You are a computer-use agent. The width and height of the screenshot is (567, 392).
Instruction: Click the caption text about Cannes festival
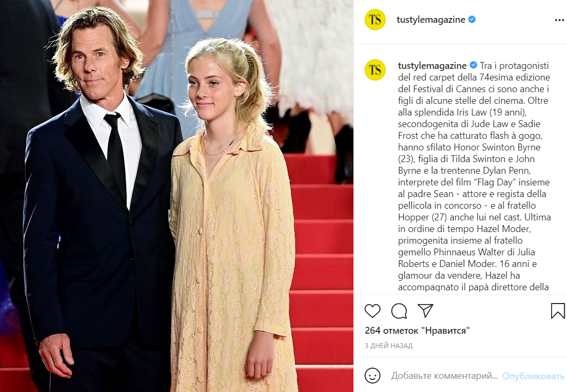coord(474,176)
